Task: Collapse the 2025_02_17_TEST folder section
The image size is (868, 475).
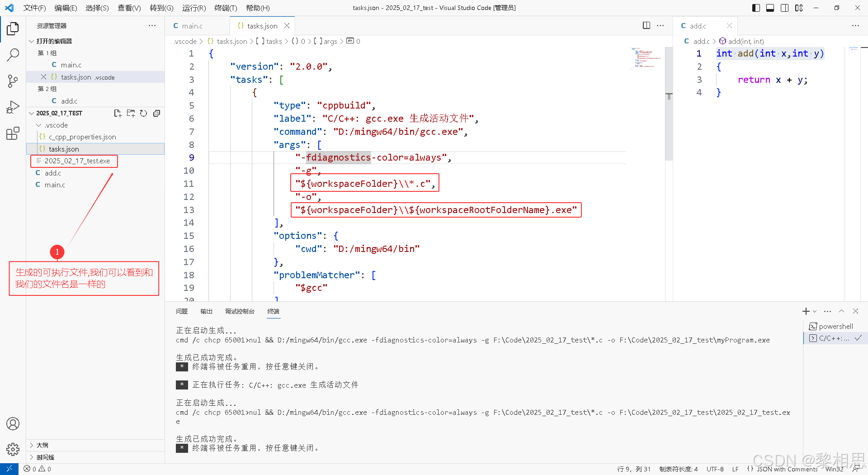Action: point(59,113)
